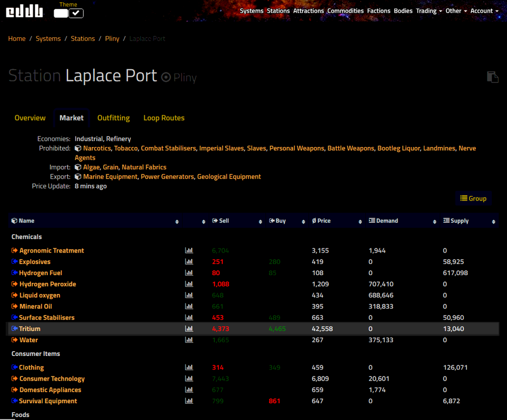Open price chart for Survival Equipment
This screenshot has height=420, width=507.
189,401
